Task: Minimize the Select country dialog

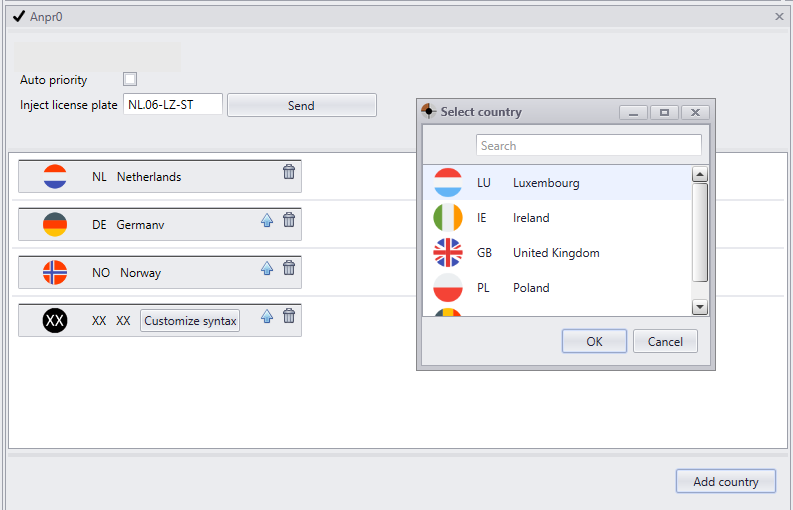Action: (x=634, y=112)
